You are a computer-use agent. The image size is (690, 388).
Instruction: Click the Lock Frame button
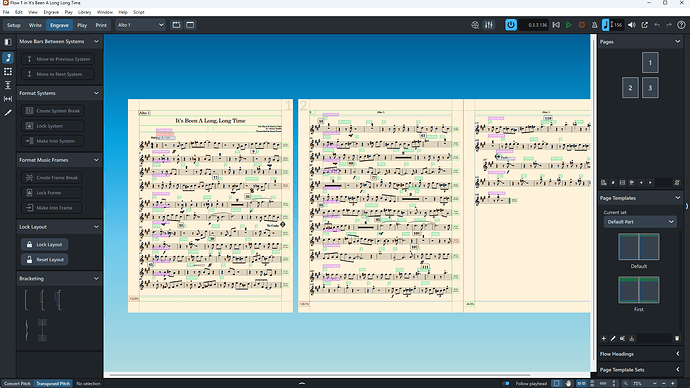pyautogui.click(x=51, y=193)
